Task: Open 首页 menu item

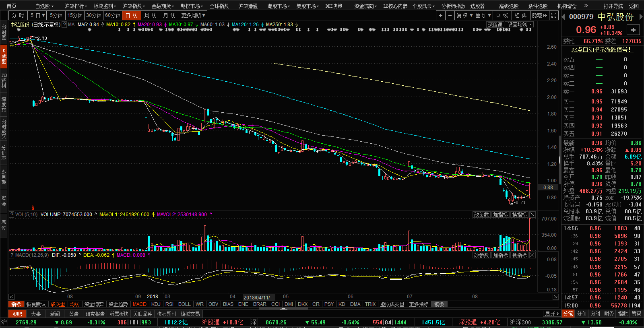Action: click(12, 6)
